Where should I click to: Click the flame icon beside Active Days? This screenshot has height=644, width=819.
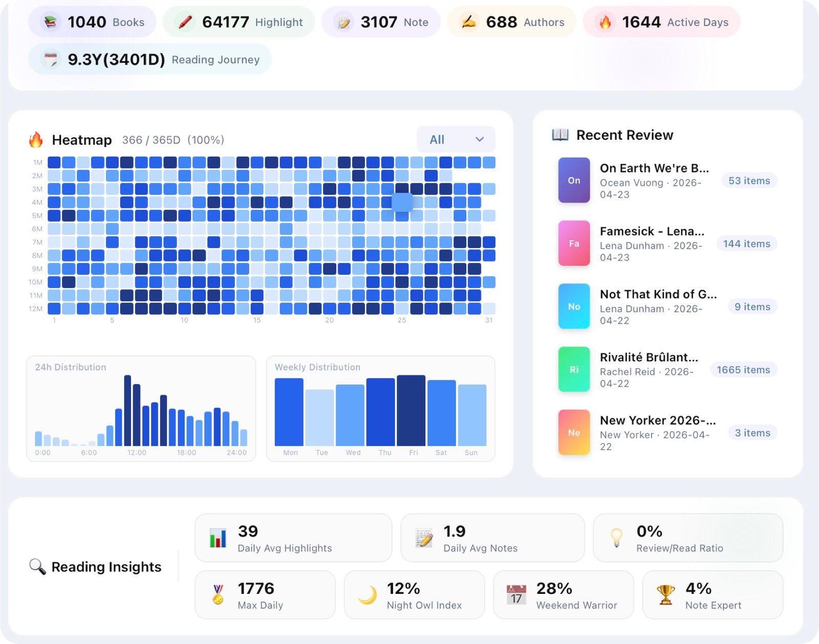click(x=605, y=22)
